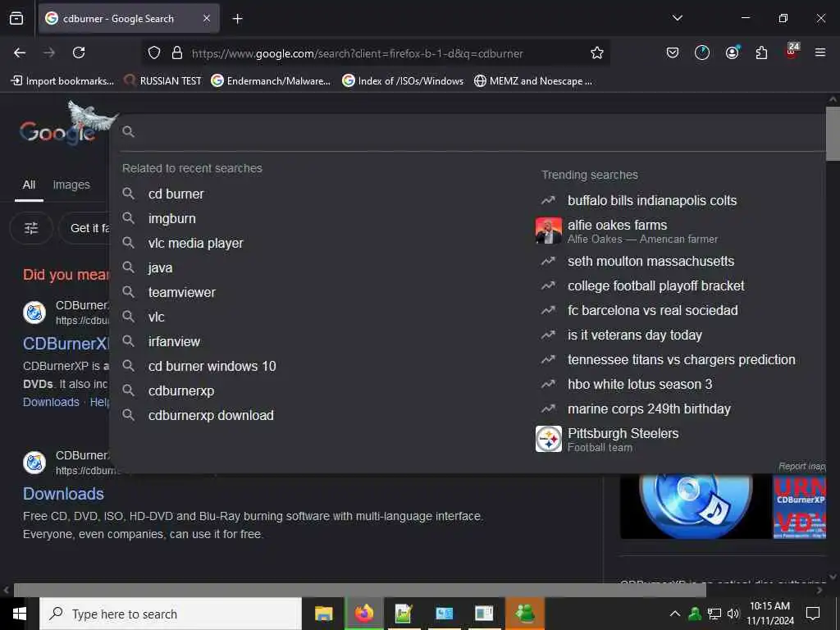The image size is (840, 630).
Task: Open the orange-highlighted green users taskbar app
Action: pyautogui.click(x=524, y=614)
